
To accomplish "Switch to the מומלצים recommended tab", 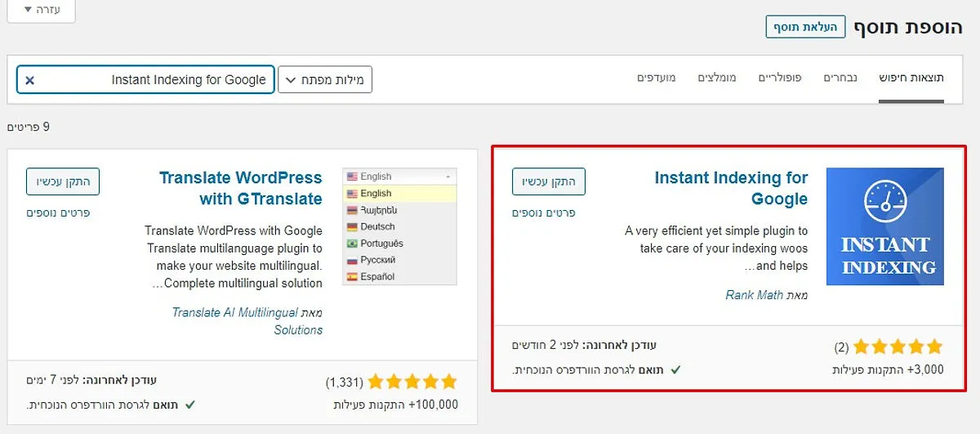I will pos(717,78).
